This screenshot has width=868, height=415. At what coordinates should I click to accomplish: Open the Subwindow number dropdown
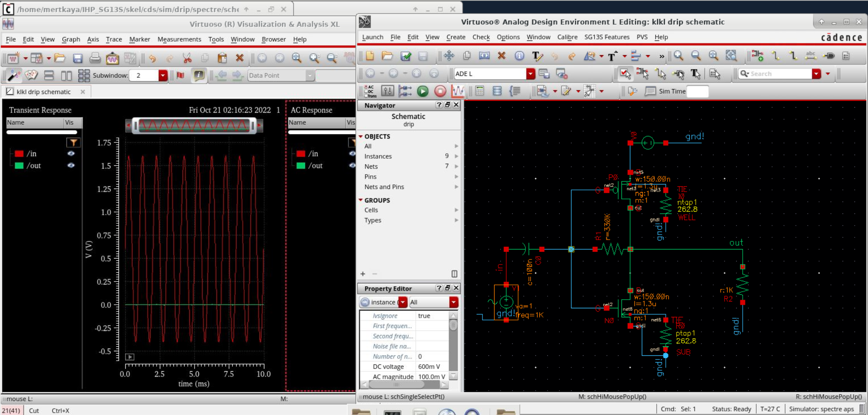(163, 75)
